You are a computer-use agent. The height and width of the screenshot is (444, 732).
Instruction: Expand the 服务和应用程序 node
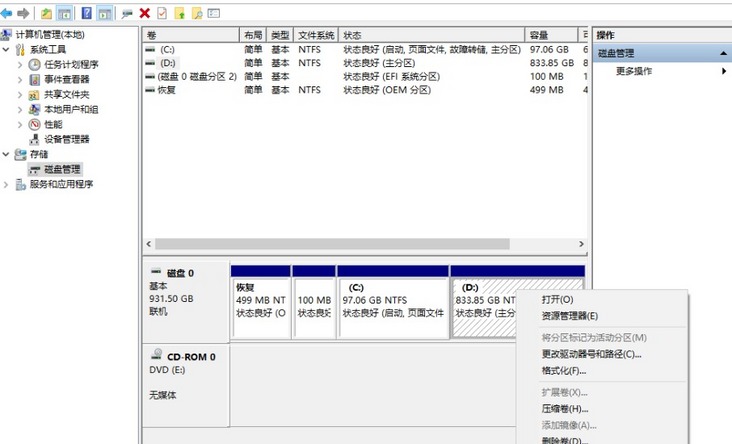(6, 184)
